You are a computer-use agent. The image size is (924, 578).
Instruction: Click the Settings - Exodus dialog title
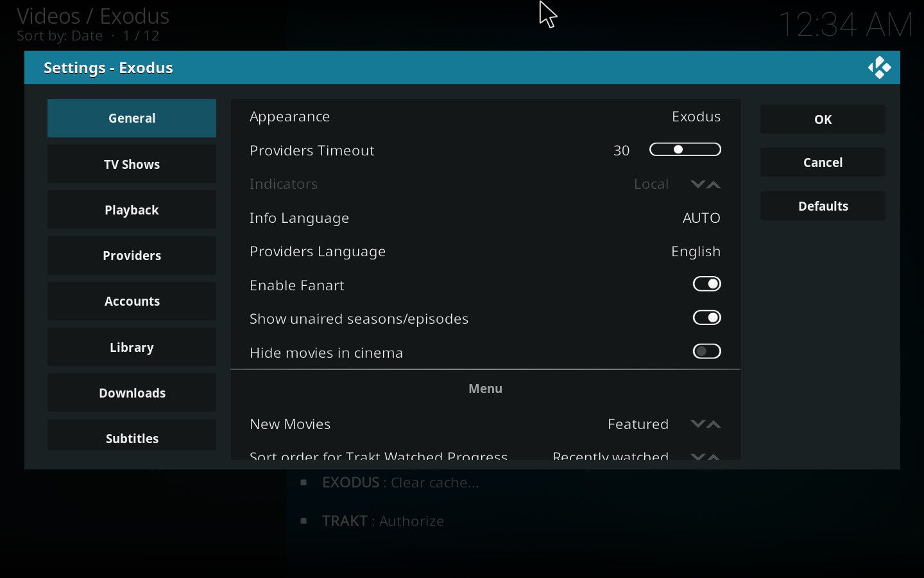pyautogui.click(x=108, y=68)
